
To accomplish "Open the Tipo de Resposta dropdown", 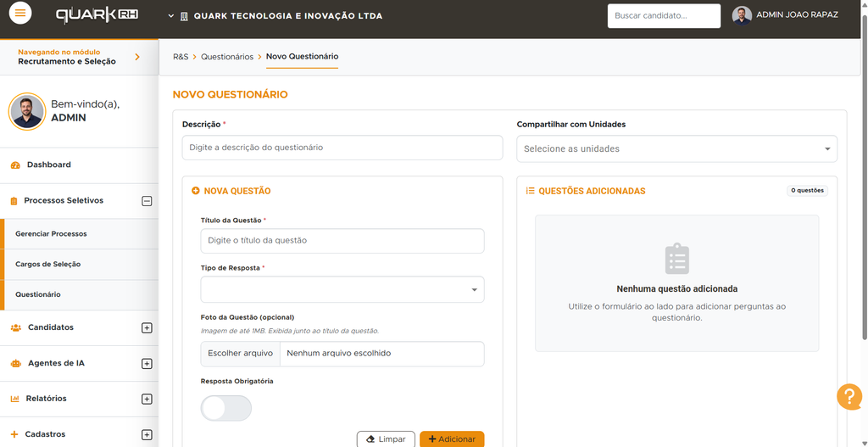I will coord(342,289).
